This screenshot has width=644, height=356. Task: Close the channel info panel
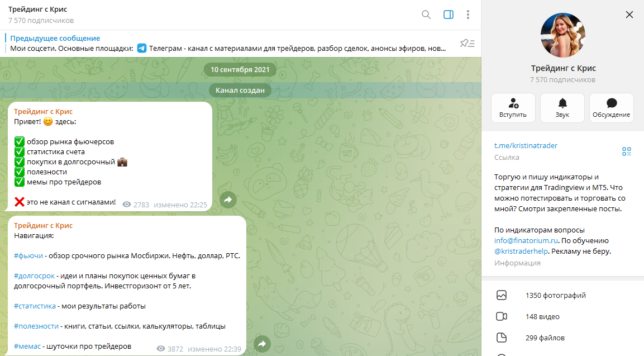click(x=629, y=15)
